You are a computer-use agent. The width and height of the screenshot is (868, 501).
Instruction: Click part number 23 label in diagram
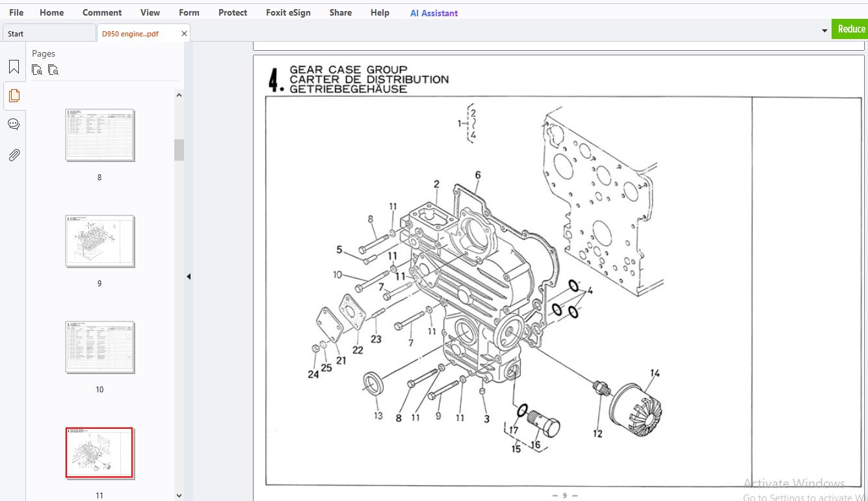click(376, 339)
